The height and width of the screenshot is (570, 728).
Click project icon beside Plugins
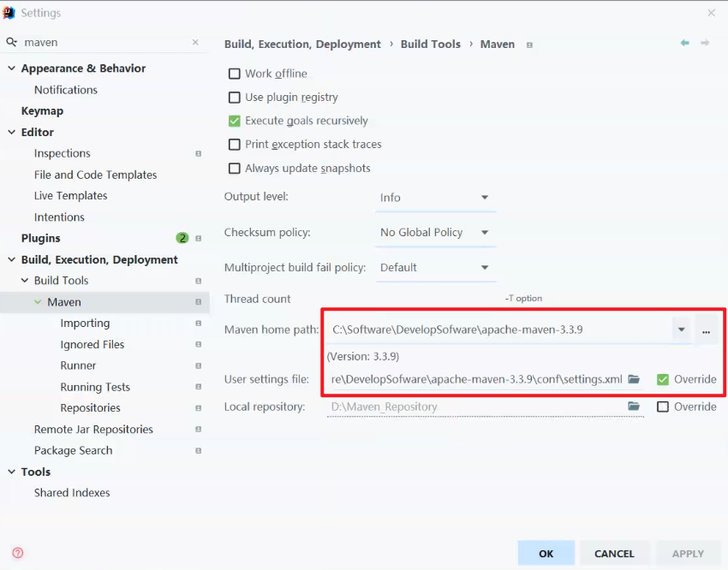[198, 239]
